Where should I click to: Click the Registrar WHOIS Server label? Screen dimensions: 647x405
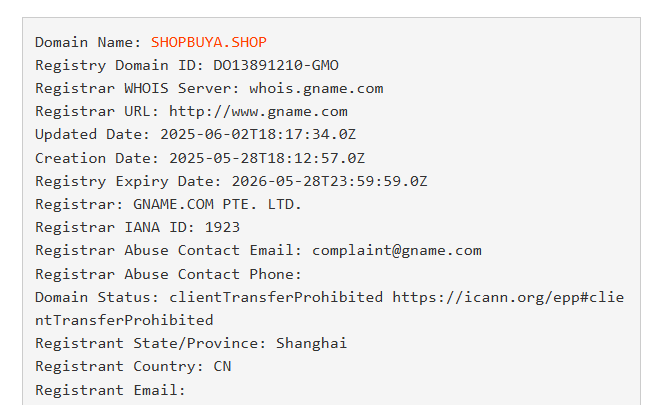137,89
